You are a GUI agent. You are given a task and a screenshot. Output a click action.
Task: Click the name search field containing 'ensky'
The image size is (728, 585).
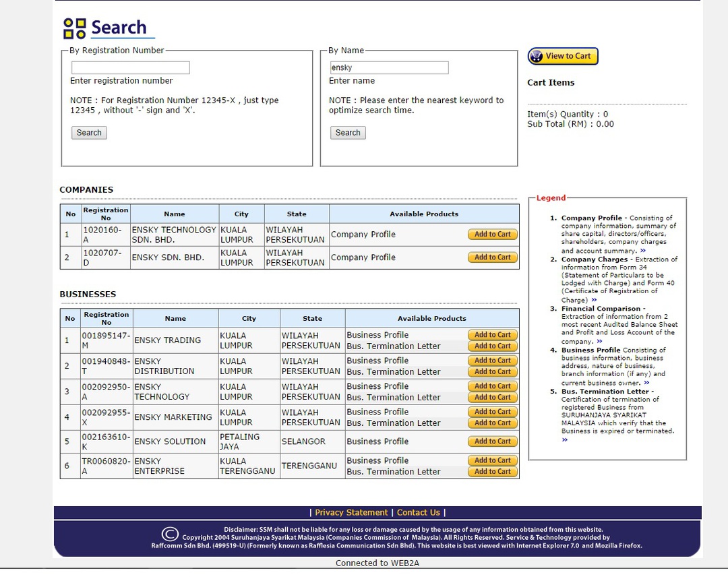coord(388,68)
